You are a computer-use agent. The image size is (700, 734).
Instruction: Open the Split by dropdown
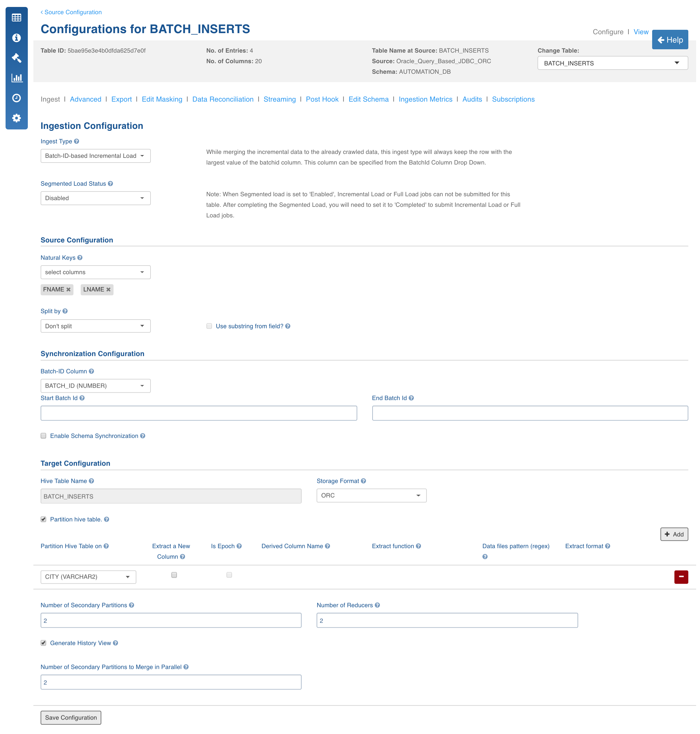(95, 326)
